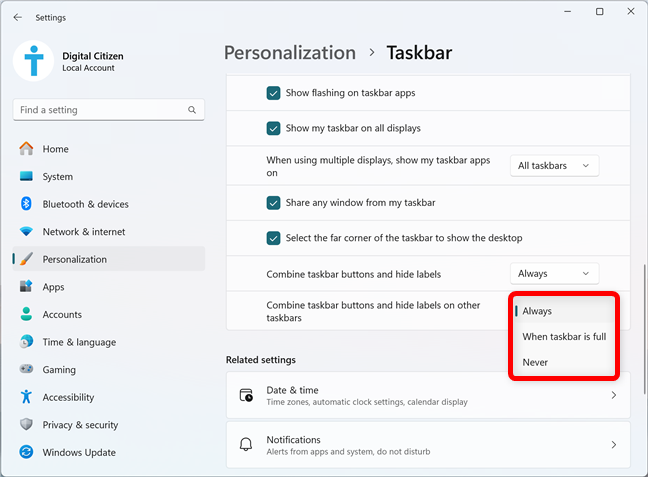
Task: Open the All taskbars dropdown
Action: tap(554, 166)
